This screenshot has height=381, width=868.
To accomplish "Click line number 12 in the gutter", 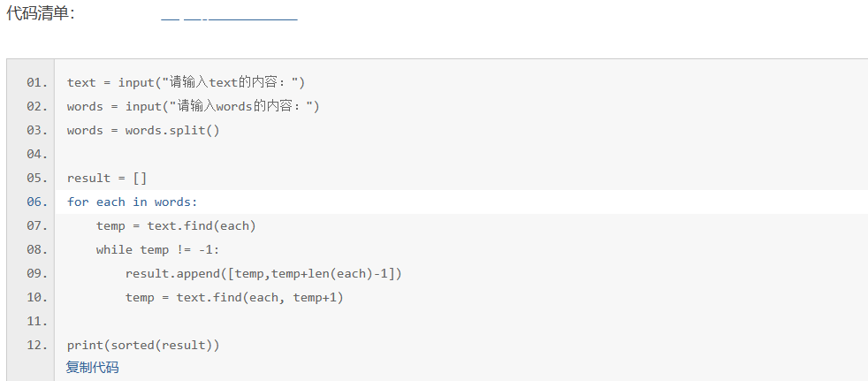I will click(36, 345).
